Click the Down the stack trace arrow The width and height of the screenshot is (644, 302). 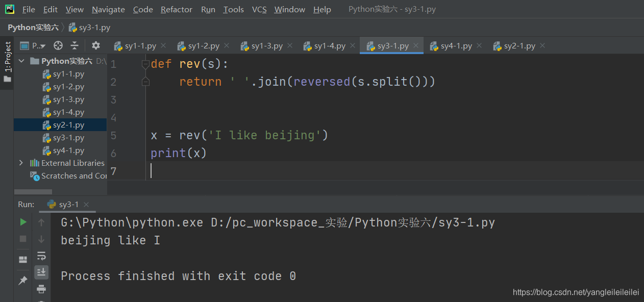click(41, 239)
